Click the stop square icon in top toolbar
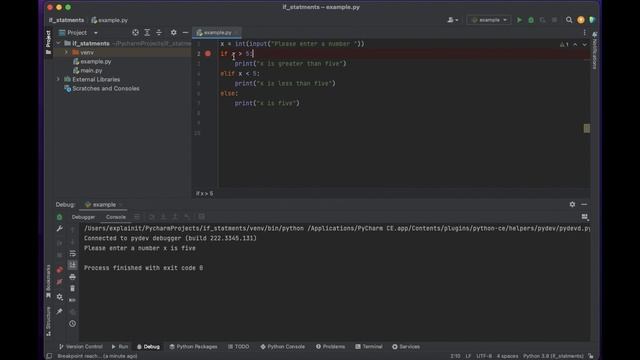Image resolution: width=640 pixels, height=360 pixels. [554, 20]
